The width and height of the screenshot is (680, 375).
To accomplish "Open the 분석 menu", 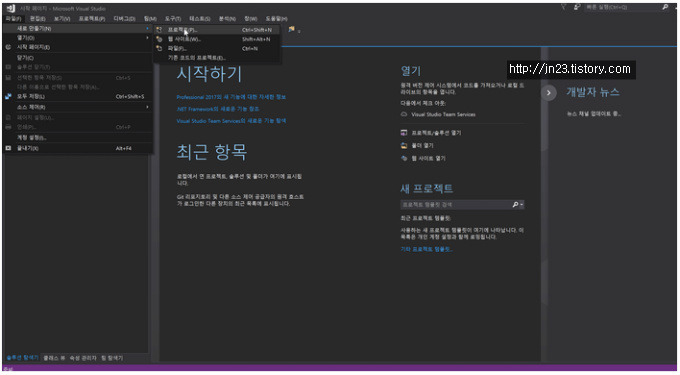I will [x=227, y=19].
